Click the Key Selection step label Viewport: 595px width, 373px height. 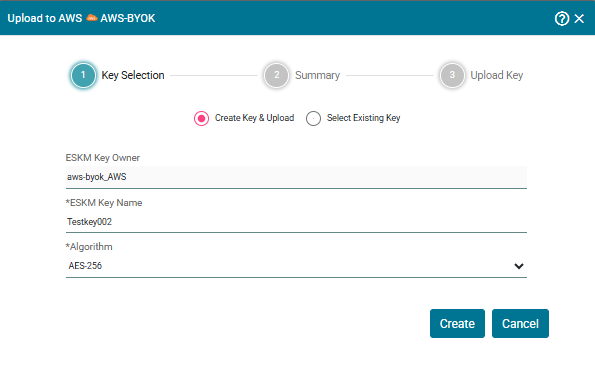(133, 75)
